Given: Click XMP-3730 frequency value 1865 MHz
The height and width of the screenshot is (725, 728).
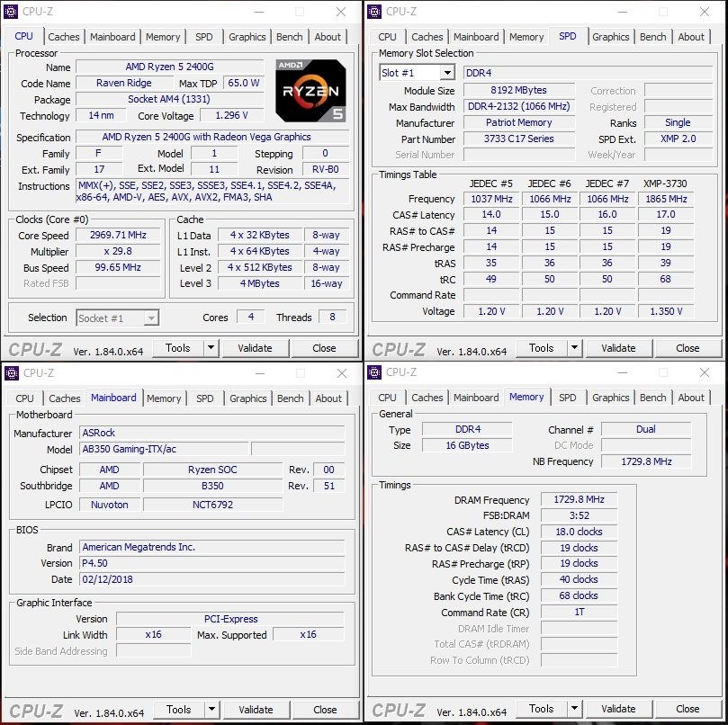Looking at the screenshot, I should [666, 199].
